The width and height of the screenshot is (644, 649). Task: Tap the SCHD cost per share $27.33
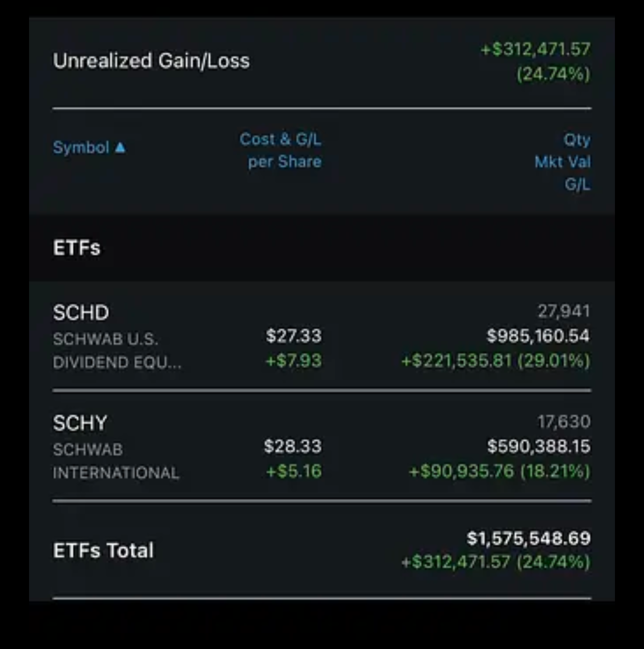tap(294, 336)
